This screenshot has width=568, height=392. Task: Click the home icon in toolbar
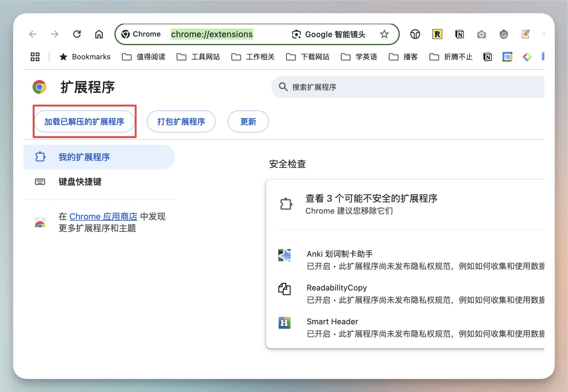click(x=99, y=34)
